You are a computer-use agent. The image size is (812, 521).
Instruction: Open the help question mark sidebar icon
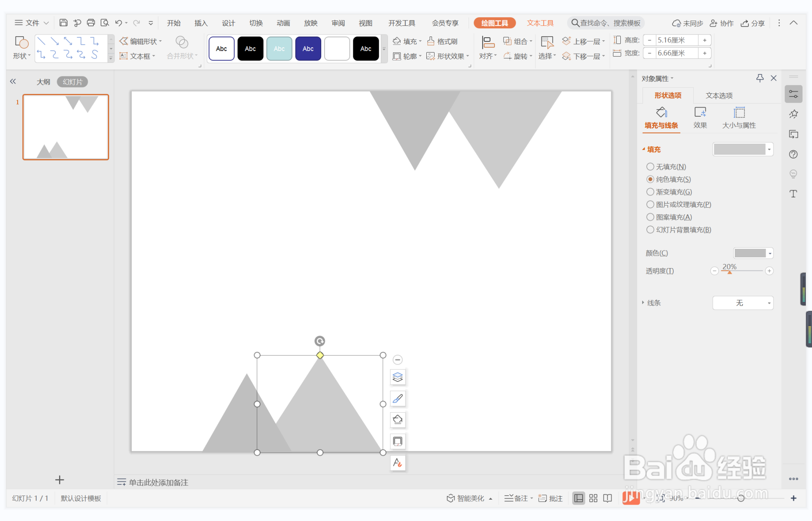point(793,154)
